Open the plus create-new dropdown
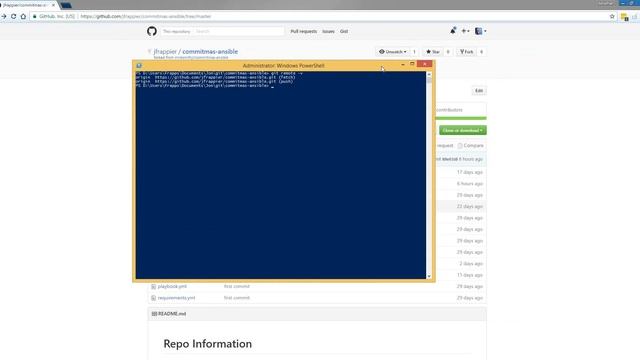The height and width of the screenshot is (360, 640). click(465, 31)
